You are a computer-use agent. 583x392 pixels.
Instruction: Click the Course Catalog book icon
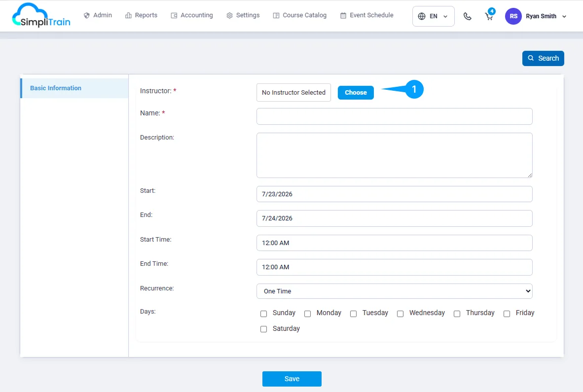(276, 16)
